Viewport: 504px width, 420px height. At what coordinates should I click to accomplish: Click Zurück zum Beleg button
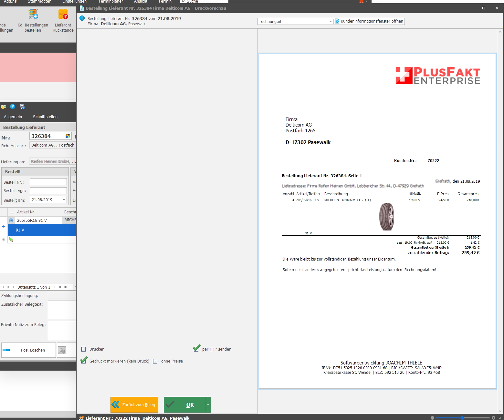click(134, 405)
